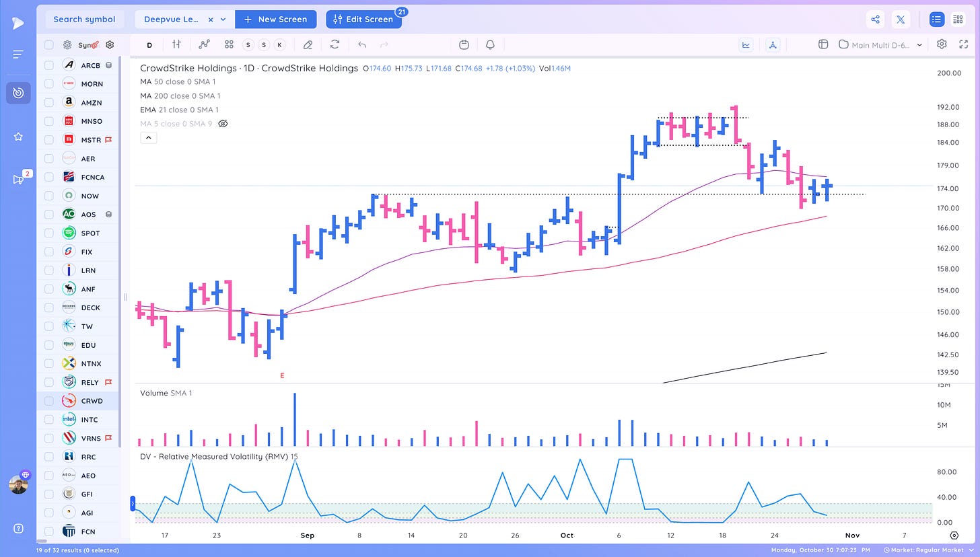Toggle visibility of MA 5 indicator eye icon

[x=223, y=124]
